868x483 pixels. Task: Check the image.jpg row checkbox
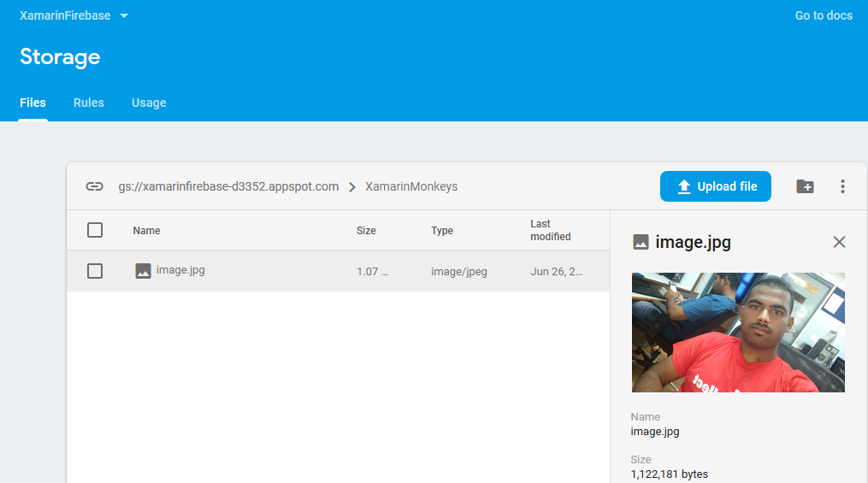click(95, 271)
